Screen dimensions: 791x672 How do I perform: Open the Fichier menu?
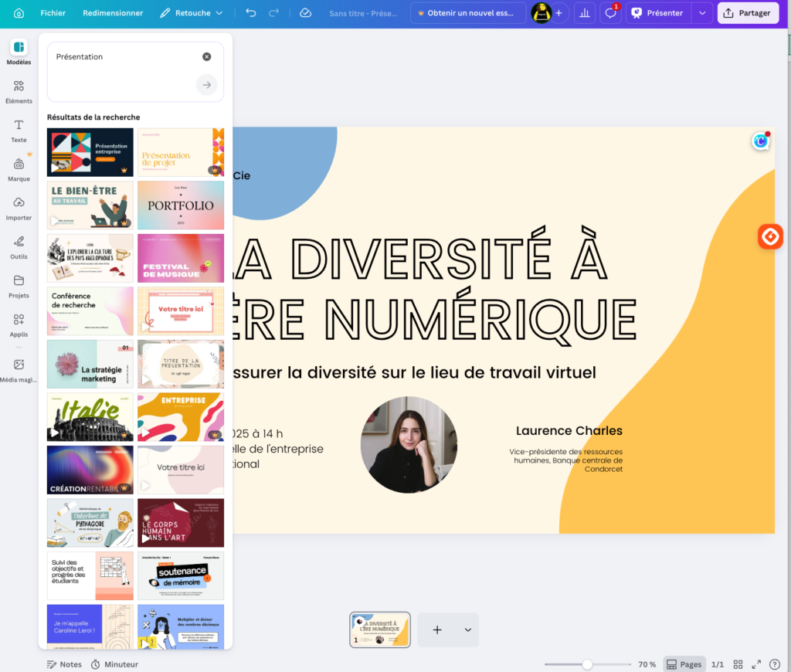point(53,13)
